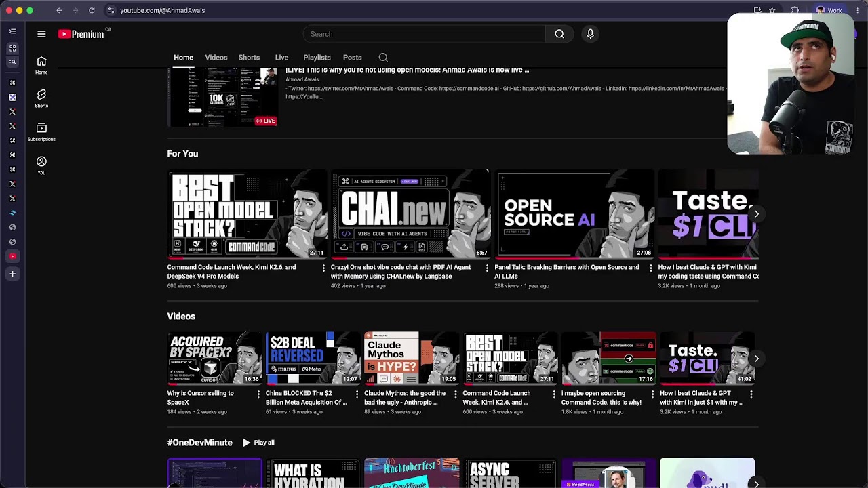Open the Claude Mythos is Hype thumbnail
The image size is (868, 488).
pyautogui.click(x=412, y=359)
